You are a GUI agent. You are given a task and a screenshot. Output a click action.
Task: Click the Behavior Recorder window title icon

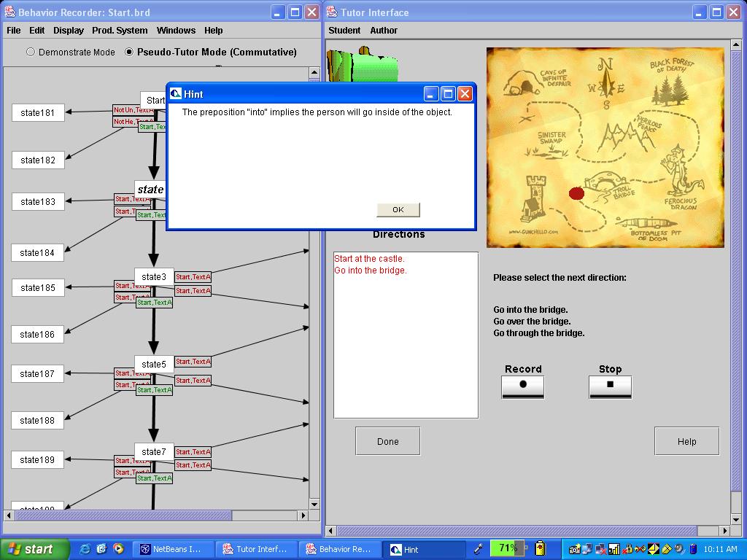[9, 12]
